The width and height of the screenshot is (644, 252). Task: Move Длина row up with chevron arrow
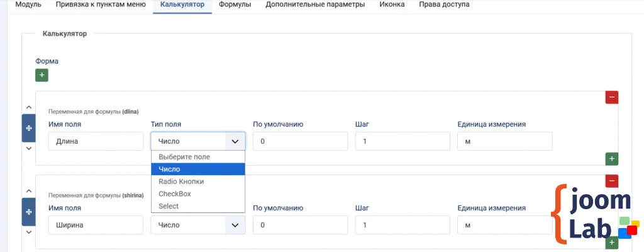coord(29,107)
